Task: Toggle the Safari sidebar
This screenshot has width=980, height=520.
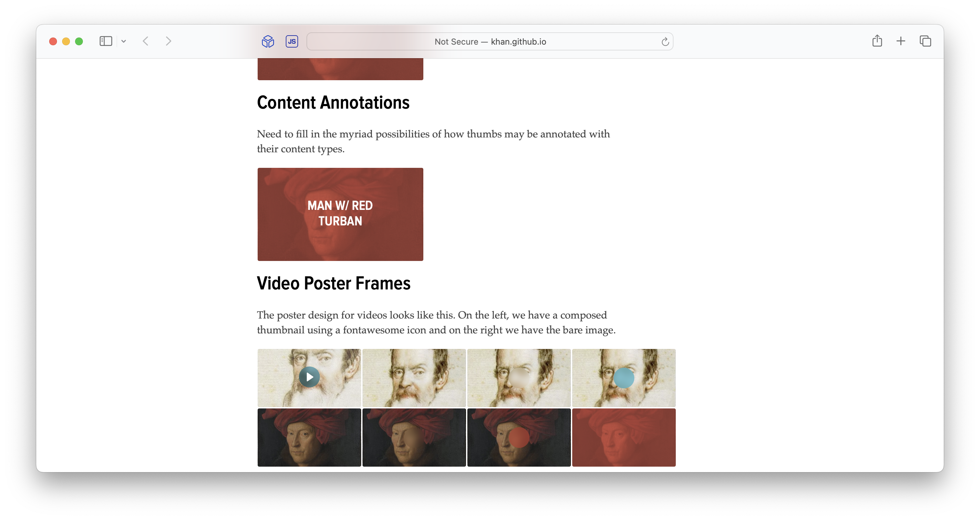Action: [106, 41]
